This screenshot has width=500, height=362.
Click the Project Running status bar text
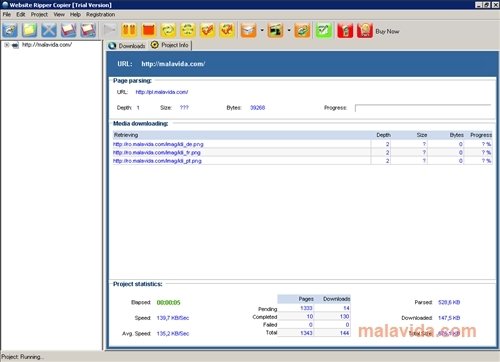(x=22, y=357)
